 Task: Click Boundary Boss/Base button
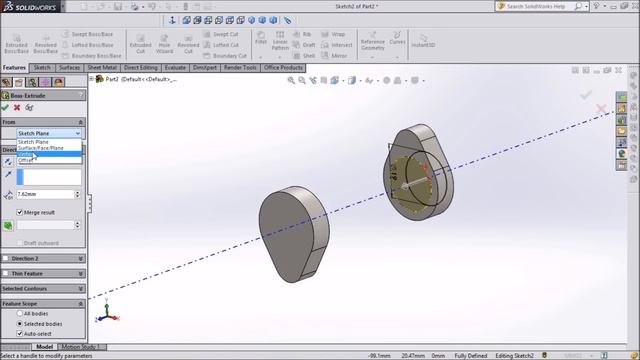click(92, 56)
